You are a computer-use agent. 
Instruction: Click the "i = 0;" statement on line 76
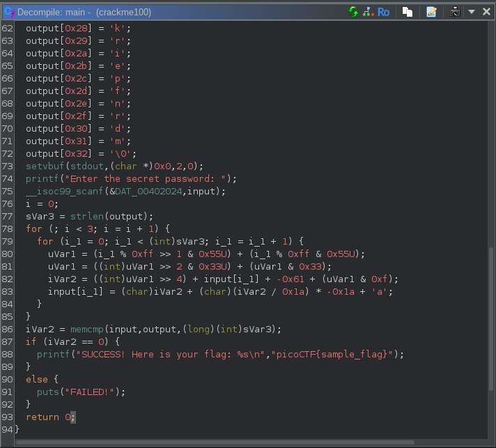(42, 203)
